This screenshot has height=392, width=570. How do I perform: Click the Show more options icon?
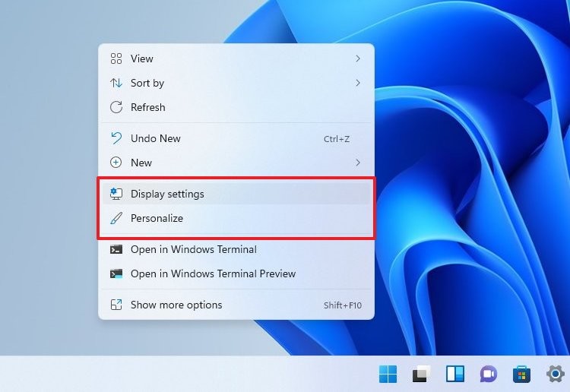pyautogui.click(x=116, y=305)
